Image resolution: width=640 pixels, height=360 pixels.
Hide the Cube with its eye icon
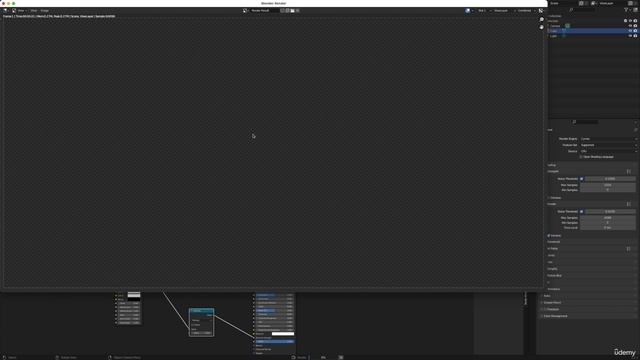point(630,31)
